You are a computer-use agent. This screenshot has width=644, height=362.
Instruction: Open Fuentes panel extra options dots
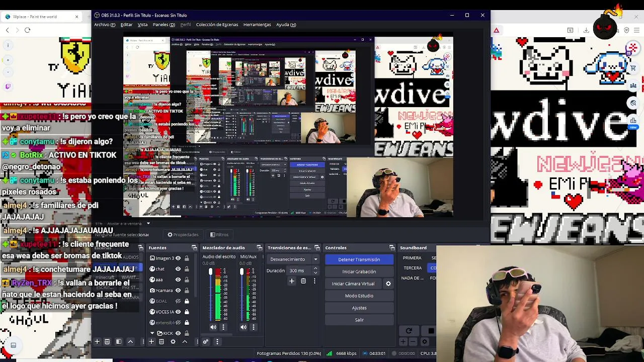point(197,342)
